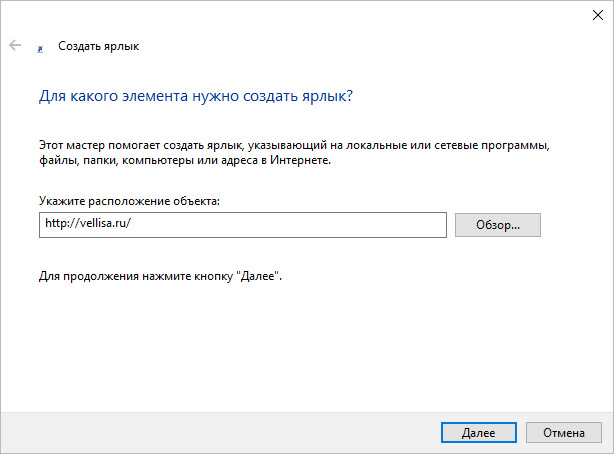The height and width of the screenshot is (454, 614).
Task: Click the "Создать ярлык" window title text
Action: [x=99, y=46]
